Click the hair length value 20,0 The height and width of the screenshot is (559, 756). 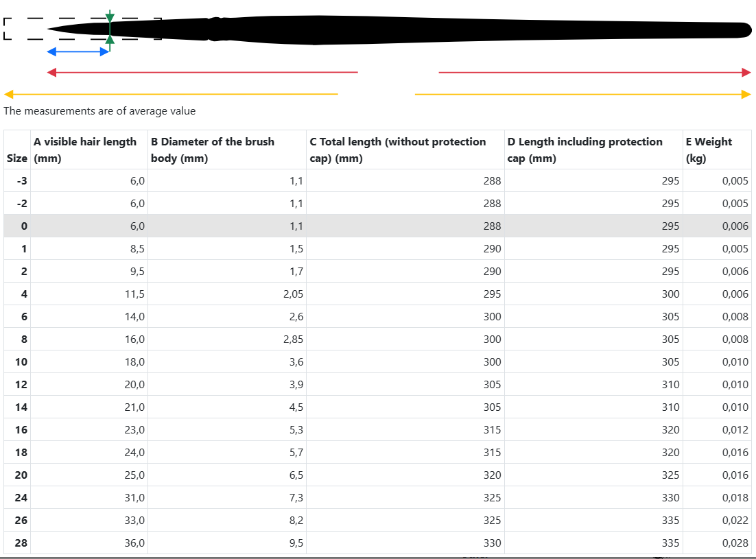coord(134,385)
